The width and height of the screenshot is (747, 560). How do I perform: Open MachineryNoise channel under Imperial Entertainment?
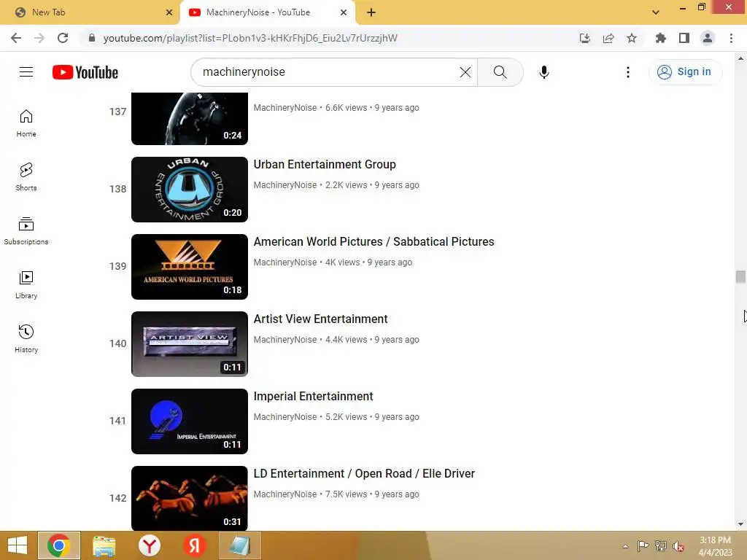(285, 417)
